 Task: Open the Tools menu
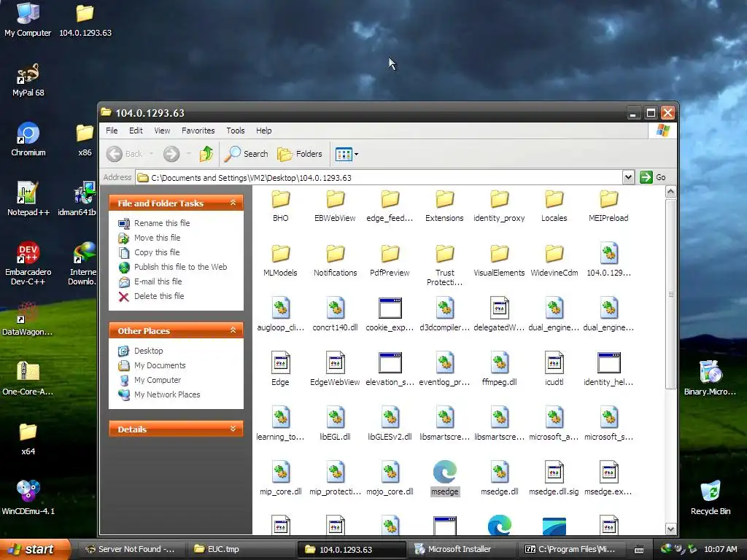pyautogui.click(x=236, y=131)
